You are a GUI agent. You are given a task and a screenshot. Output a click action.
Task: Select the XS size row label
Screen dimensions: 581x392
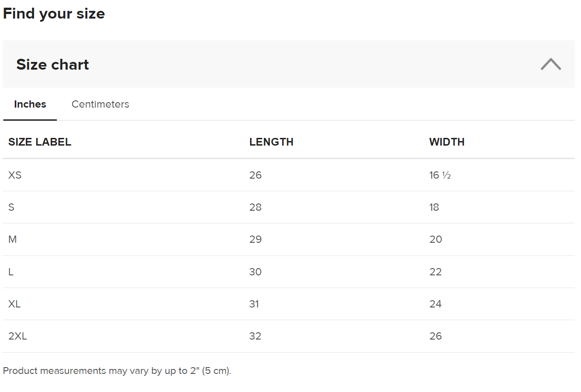coord(15,175)
